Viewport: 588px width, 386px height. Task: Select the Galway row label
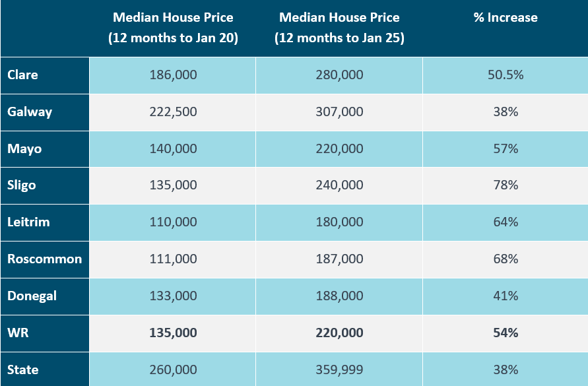30,112
